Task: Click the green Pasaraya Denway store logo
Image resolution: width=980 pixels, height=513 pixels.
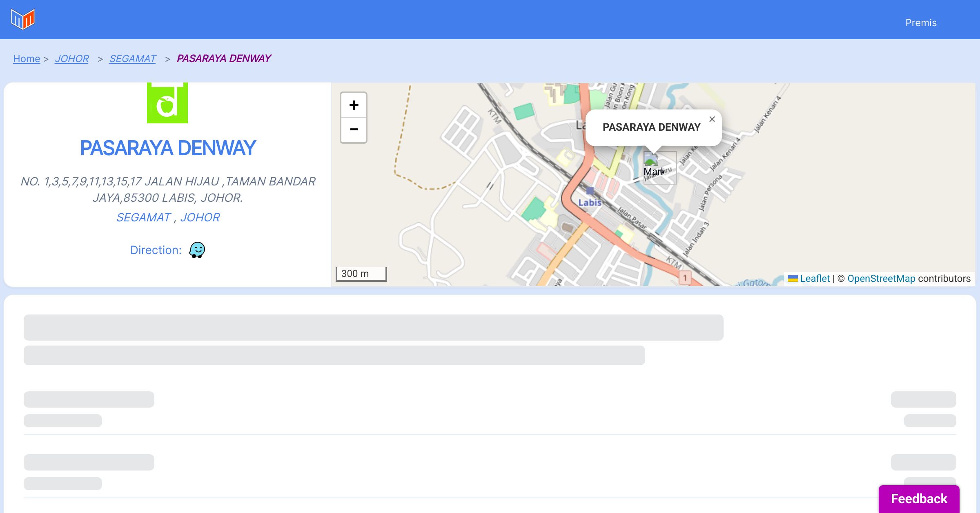Action: pos(167,103)
